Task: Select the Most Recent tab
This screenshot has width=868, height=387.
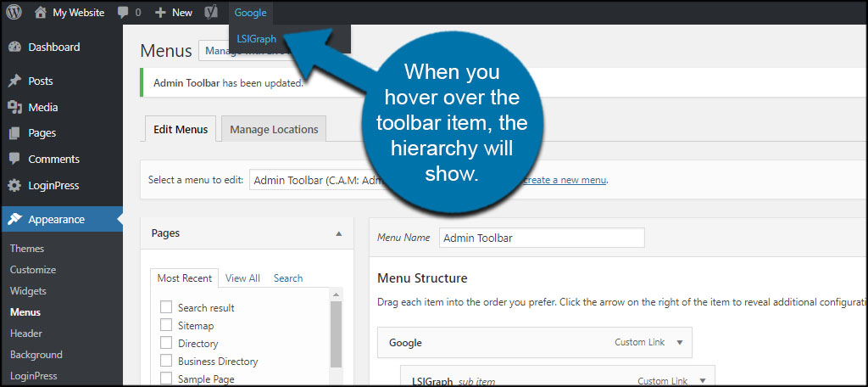Action: point(184,278)
